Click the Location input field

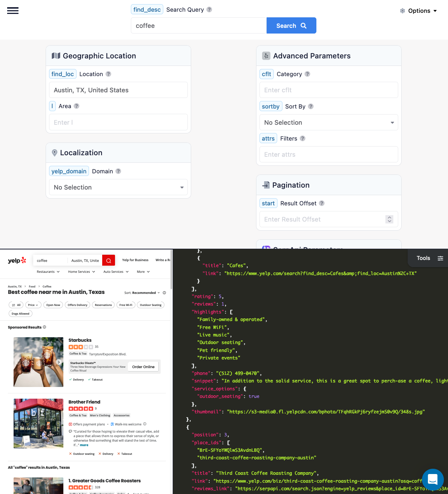(118, 90)
